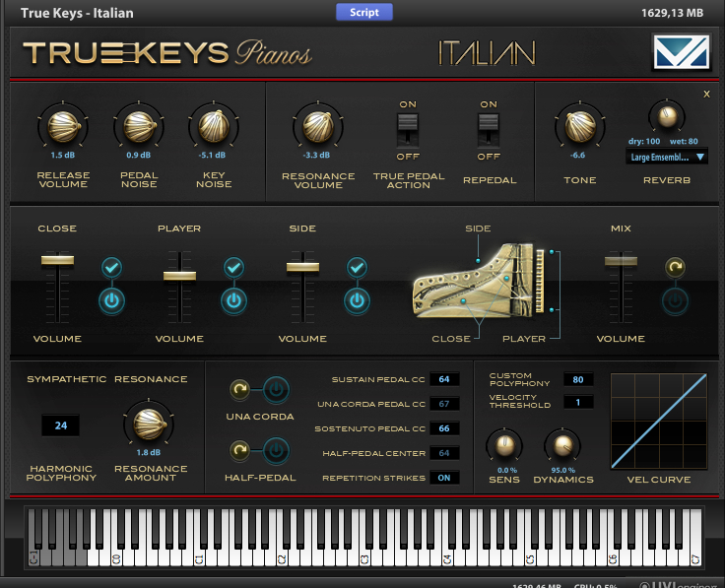Screen dimensions: 725x588
Task: Click the Mix reset arrow icon
Action: (x=675, y=267)
